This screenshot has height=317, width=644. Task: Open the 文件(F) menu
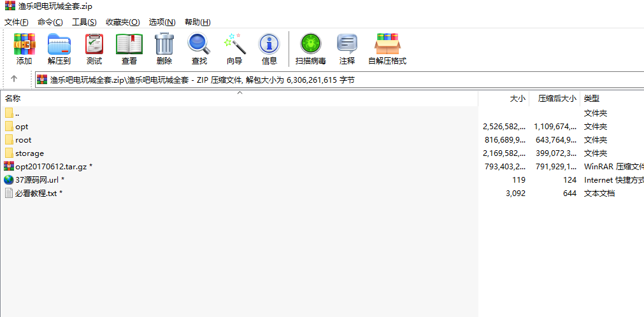(x=17, y=22)
